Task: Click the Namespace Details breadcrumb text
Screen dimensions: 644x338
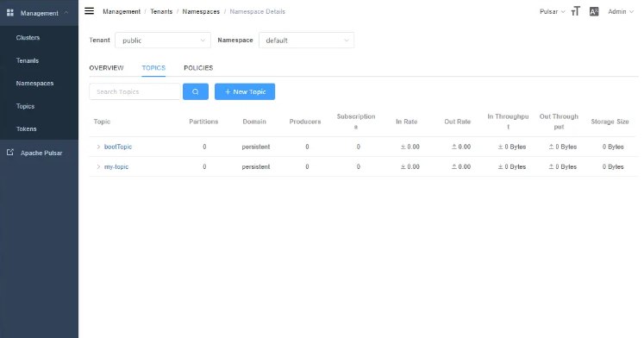Action: (258, 11)
